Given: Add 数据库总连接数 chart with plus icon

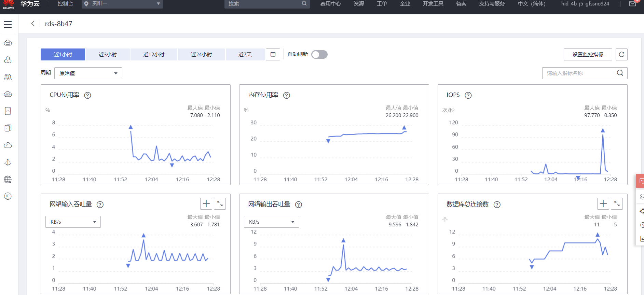Looking at the screenshot, I should pos(603,204).
